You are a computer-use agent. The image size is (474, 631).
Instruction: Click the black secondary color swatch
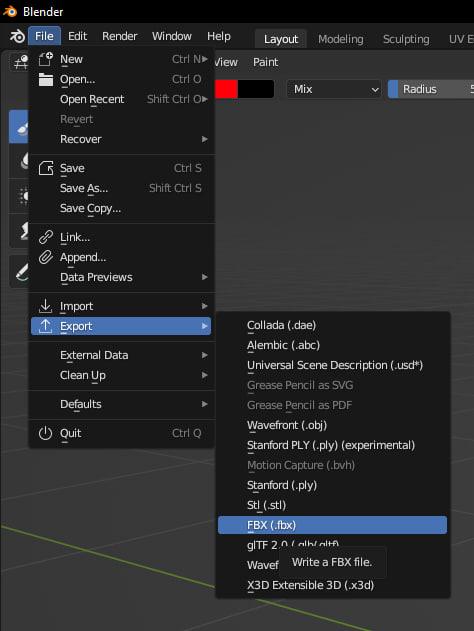[x=256, y=89]
